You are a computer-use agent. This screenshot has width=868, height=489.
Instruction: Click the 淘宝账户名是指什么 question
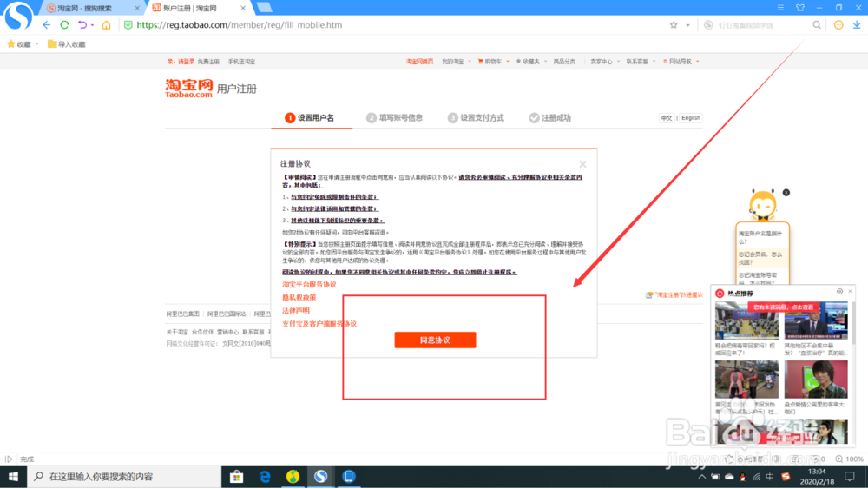762,238
